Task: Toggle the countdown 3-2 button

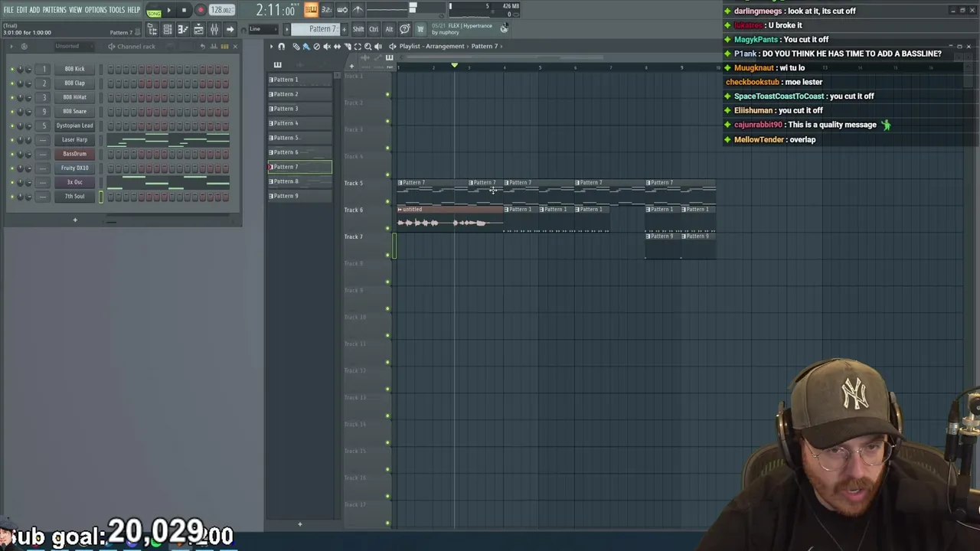Action: pos(327,10)
